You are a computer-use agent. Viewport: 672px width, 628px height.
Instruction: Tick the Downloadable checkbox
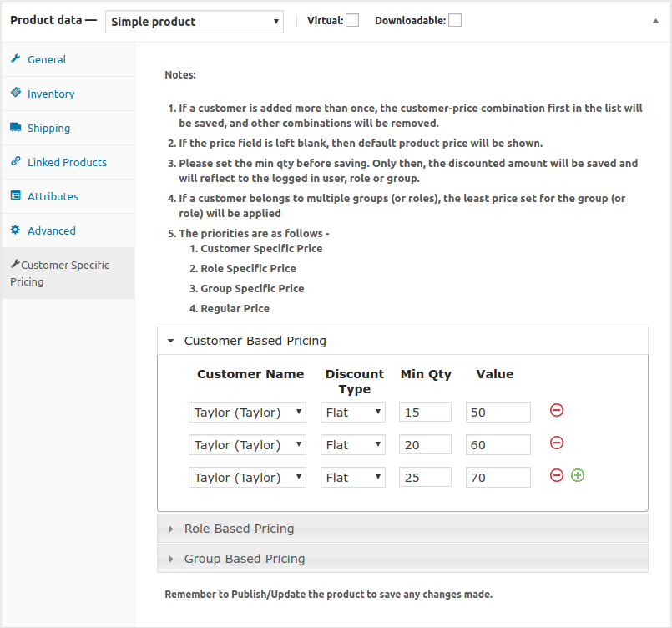click(455, 20)
